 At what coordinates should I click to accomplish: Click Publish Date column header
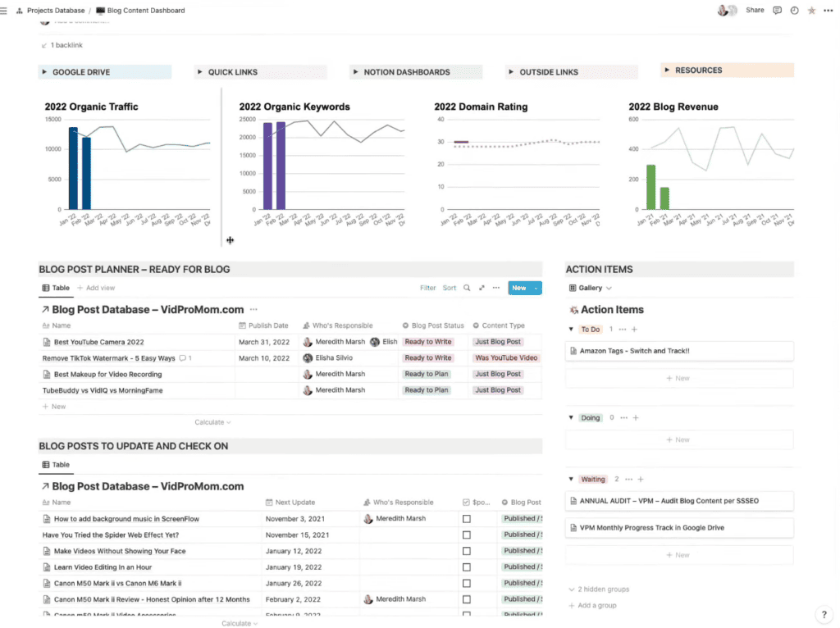[263, 325]
